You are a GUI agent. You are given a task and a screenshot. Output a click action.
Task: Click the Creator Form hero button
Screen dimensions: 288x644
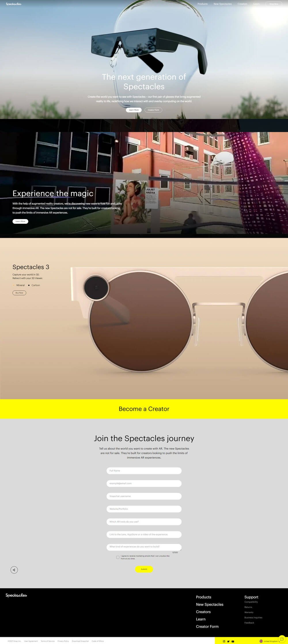(153, 110)
